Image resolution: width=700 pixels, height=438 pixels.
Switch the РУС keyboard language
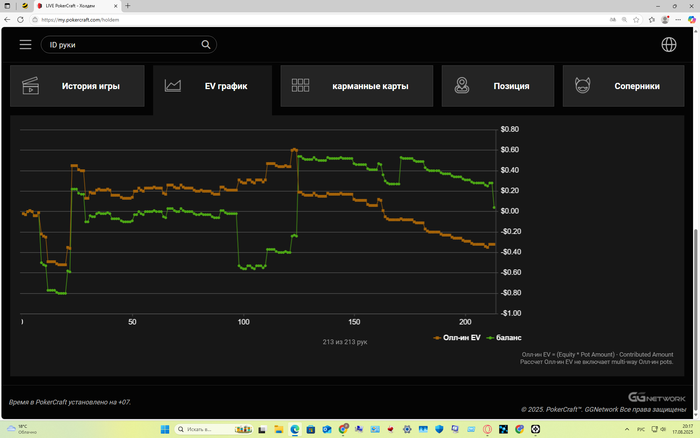coord(641,430)
